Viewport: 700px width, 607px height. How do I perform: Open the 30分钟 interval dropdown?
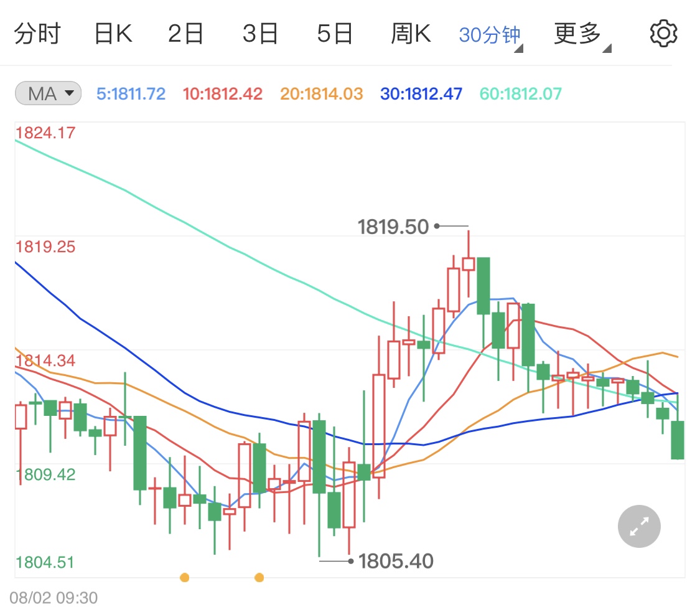click(x=491, y=35)
